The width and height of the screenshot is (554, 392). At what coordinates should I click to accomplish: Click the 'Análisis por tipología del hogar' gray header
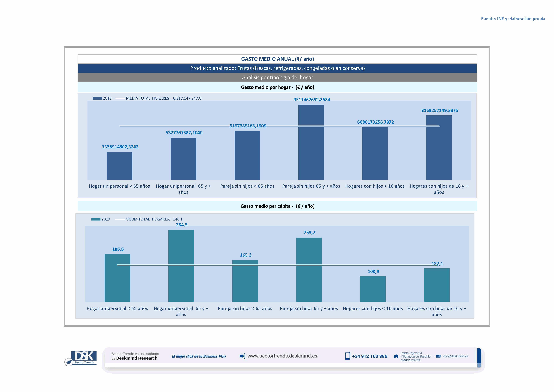point(277,77)
